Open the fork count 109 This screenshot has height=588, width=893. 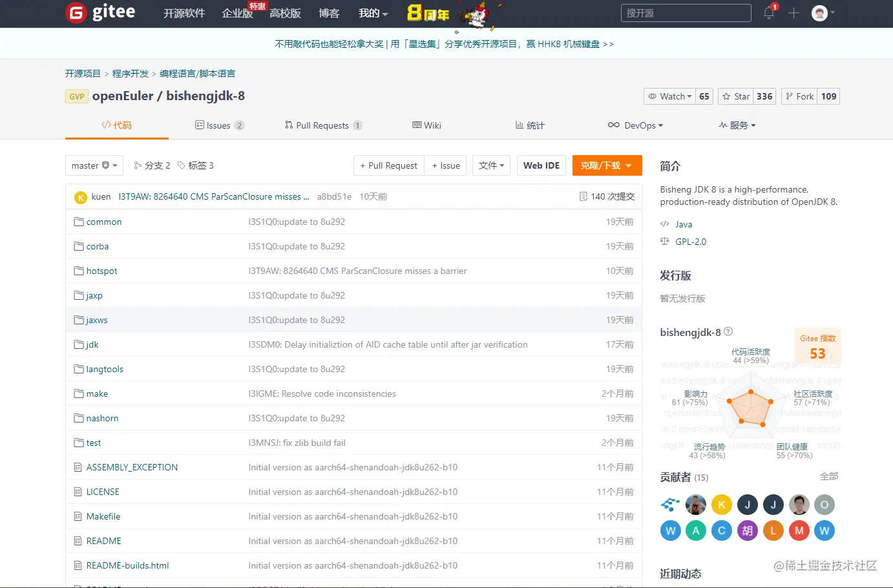pos(828,96)
